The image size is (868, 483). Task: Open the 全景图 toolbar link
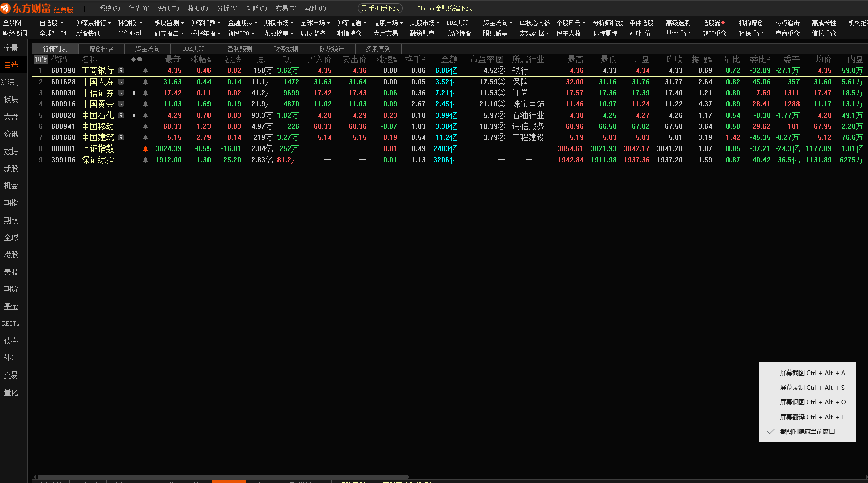coord(12,23)
